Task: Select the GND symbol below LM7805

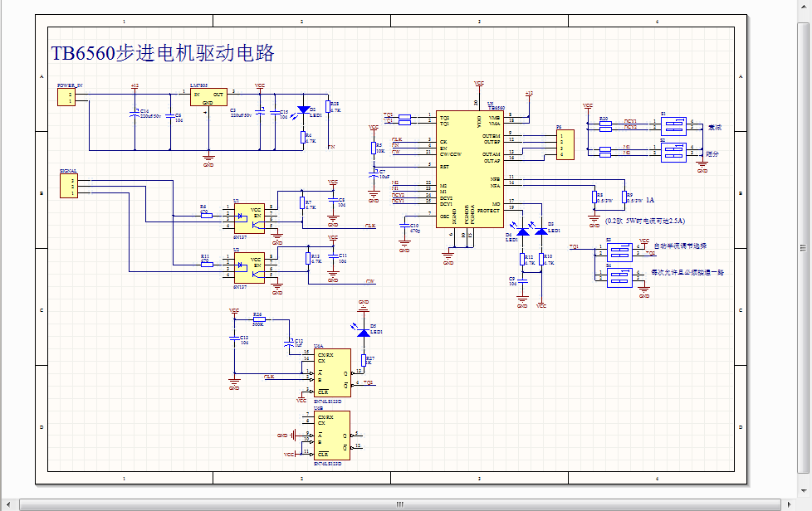Action: (x=208, y=161)
